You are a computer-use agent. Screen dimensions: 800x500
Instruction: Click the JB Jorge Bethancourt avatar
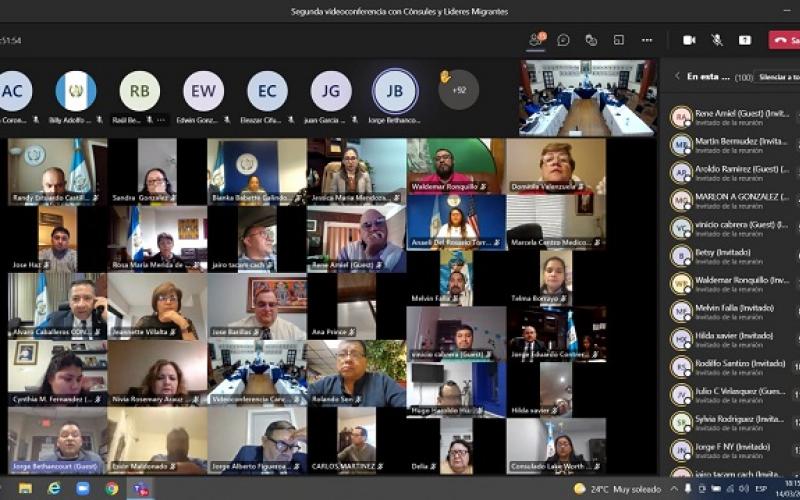tap(395, 91)
